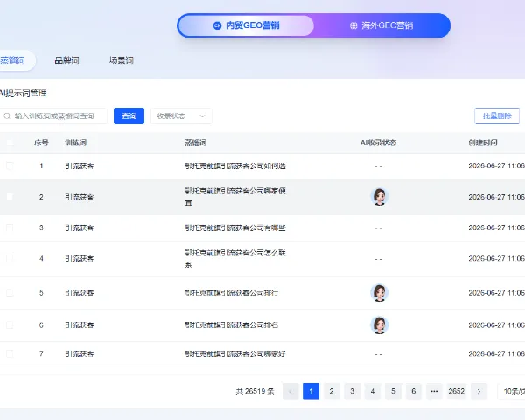Open the 10条/页 page size dropdown
The width and height of the screenshot is (525, 420).
pos(511,391)
